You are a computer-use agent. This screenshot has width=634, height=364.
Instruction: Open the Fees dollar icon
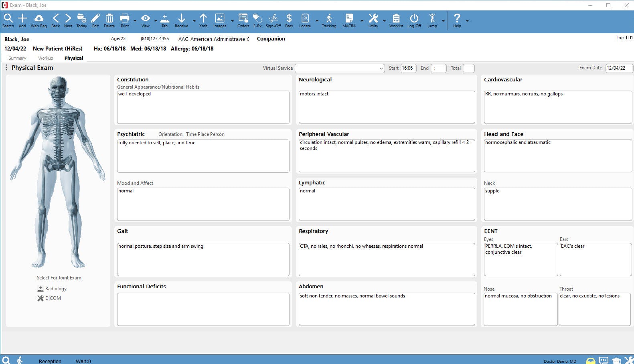[x=289, y=20]
